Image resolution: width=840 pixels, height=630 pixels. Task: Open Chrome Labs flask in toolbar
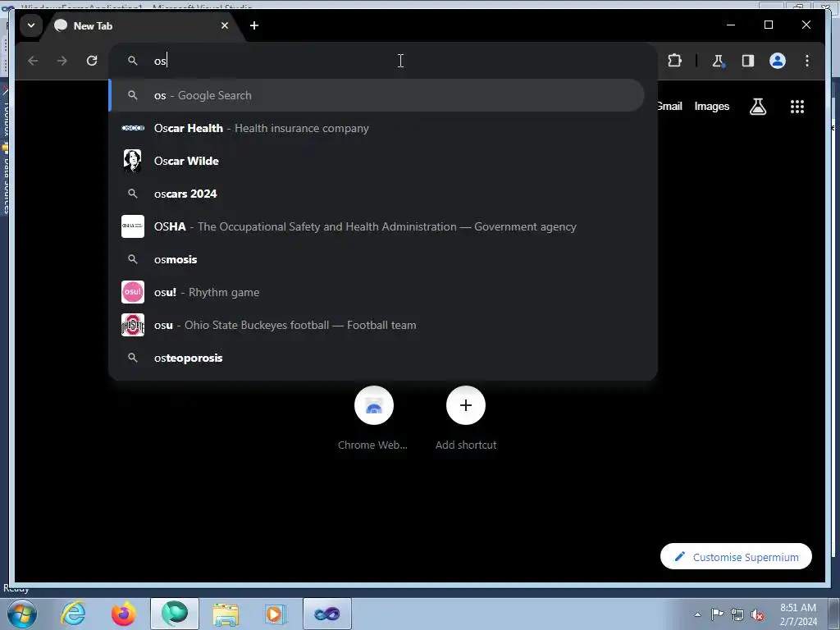tap(718, 61)
